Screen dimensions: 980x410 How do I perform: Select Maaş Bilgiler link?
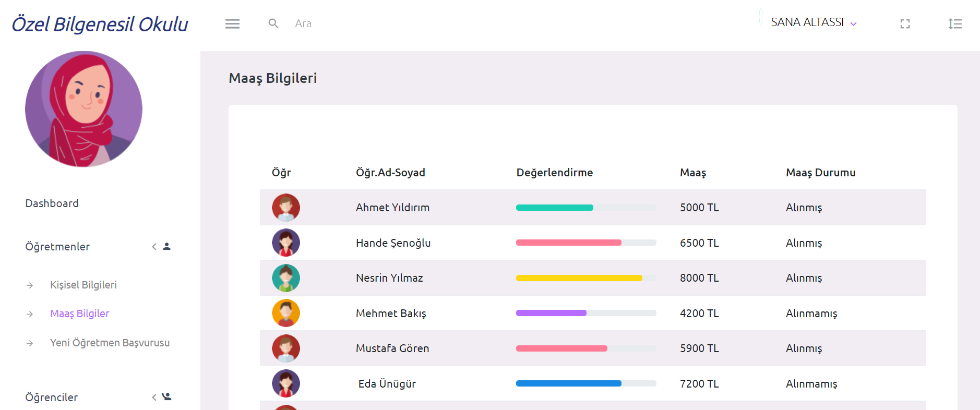[x=80, y=313]
